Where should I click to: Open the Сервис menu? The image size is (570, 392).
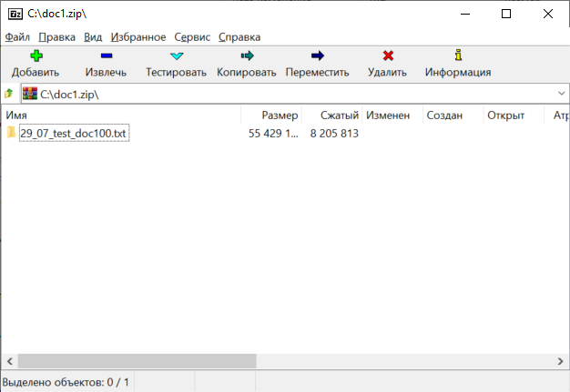click(x=192, y=37)
